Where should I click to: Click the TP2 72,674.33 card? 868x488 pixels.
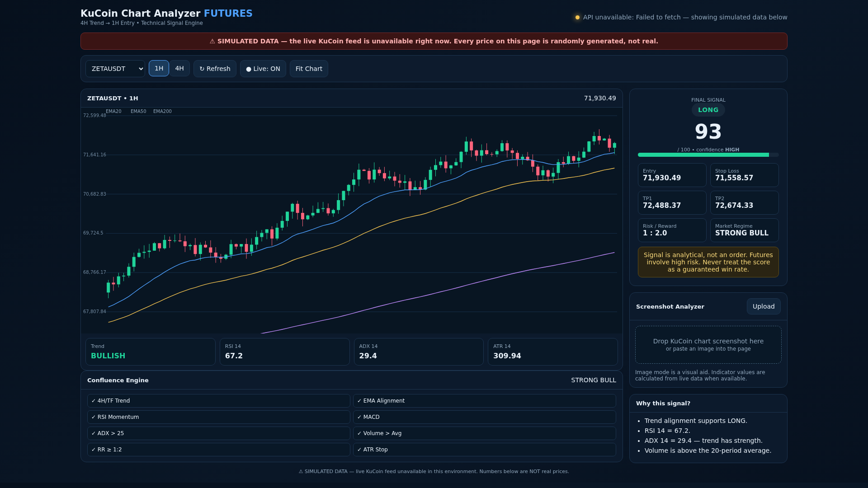click(x=745, y=202)
